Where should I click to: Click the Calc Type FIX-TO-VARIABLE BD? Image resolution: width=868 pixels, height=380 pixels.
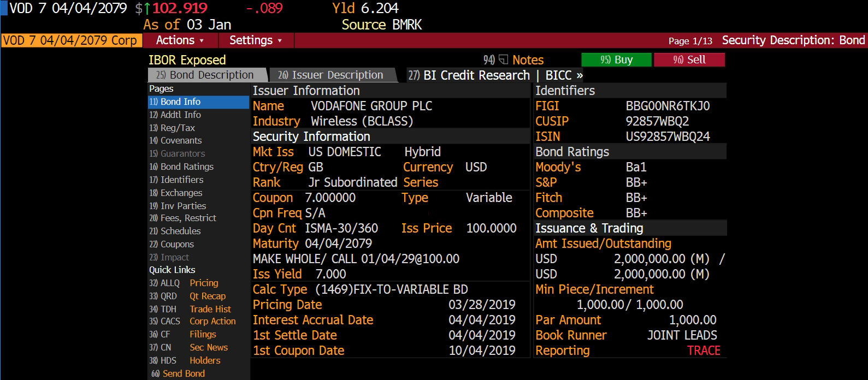tap(391, 289)
